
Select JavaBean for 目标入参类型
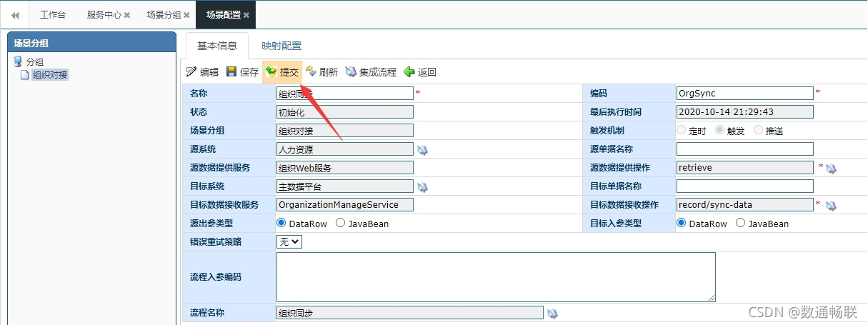[739, 224]
